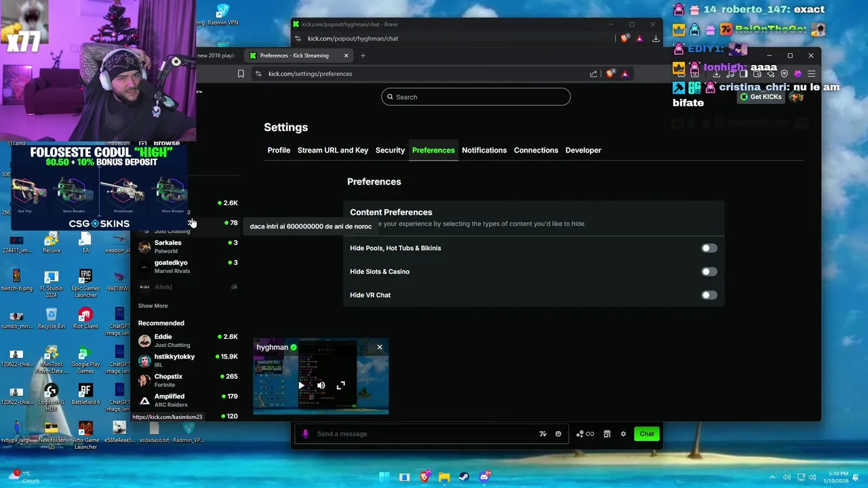Image resolution: width=868 pixels, height=488 pixels.
Task: Open the Developer tab
Action: click(583, 150)
